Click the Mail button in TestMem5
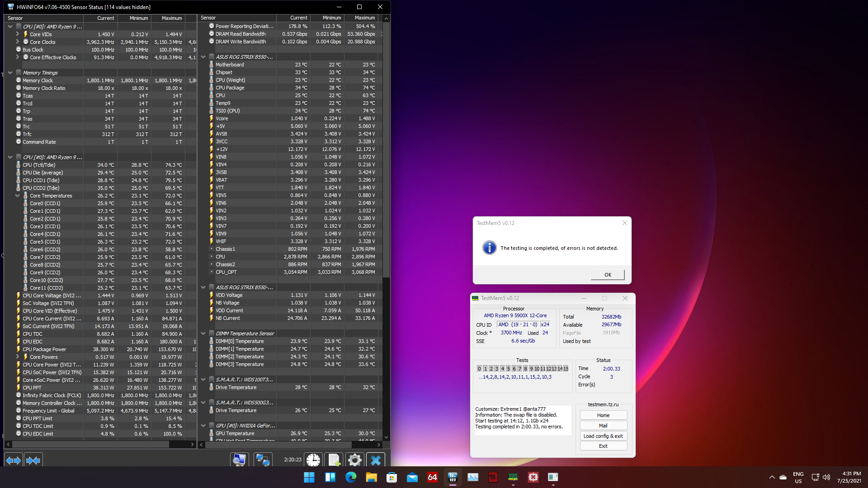This screenshot has width=868, height=488. (x=603, y=426)
